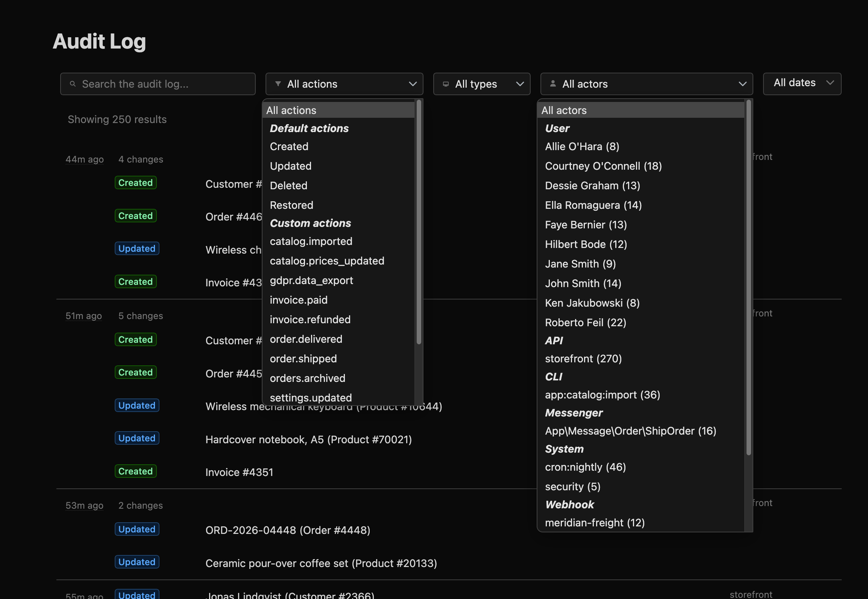Select invoice.paid custom action
Screen dimensions: 868x599
pyautogui.click(x=338, y=300)
